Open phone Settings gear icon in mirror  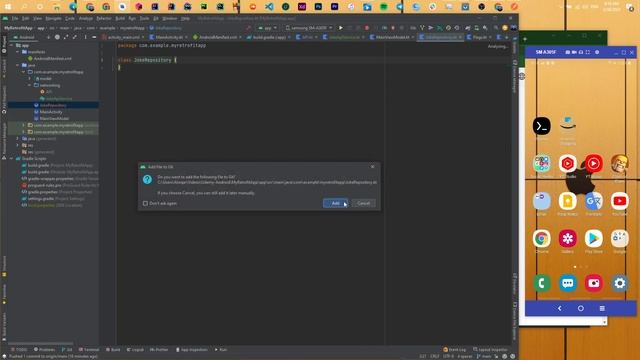[620, 283]
